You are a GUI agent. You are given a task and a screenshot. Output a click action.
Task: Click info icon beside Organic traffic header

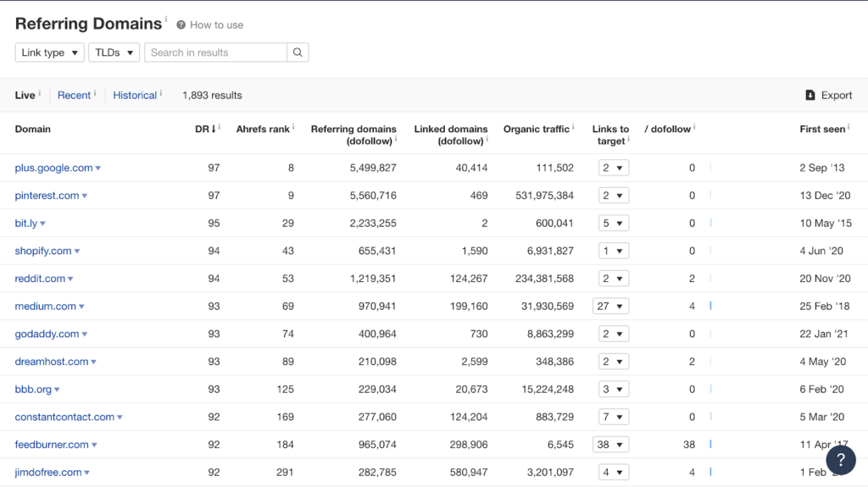click(x=573, y=127)
